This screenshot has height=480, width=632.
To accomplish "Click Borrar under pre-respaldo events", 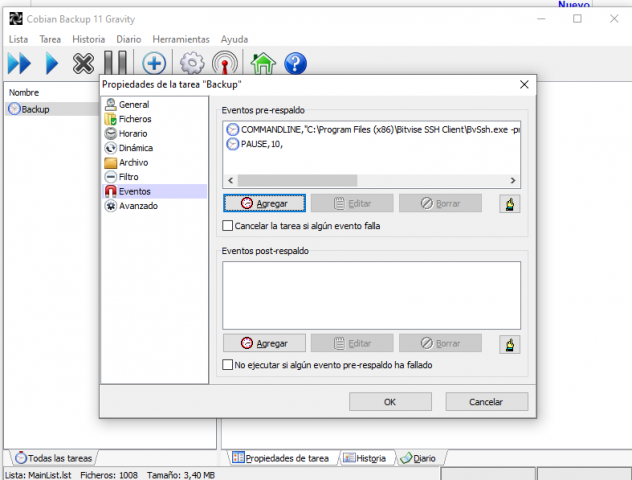I will click(440, 203).
